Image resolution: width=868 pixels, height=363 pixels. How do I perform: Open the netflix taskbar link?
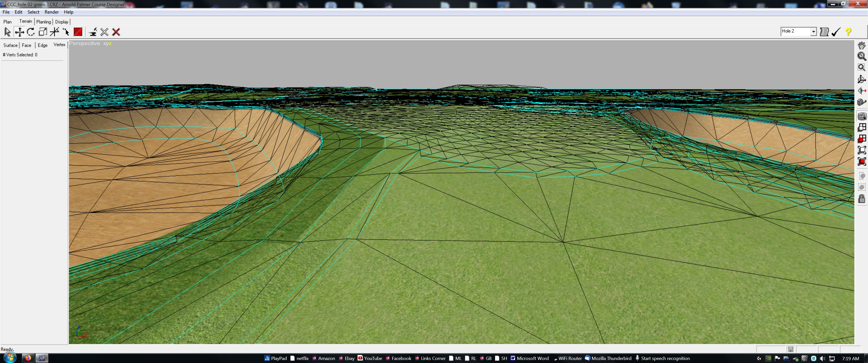click(x=299, y=358)
